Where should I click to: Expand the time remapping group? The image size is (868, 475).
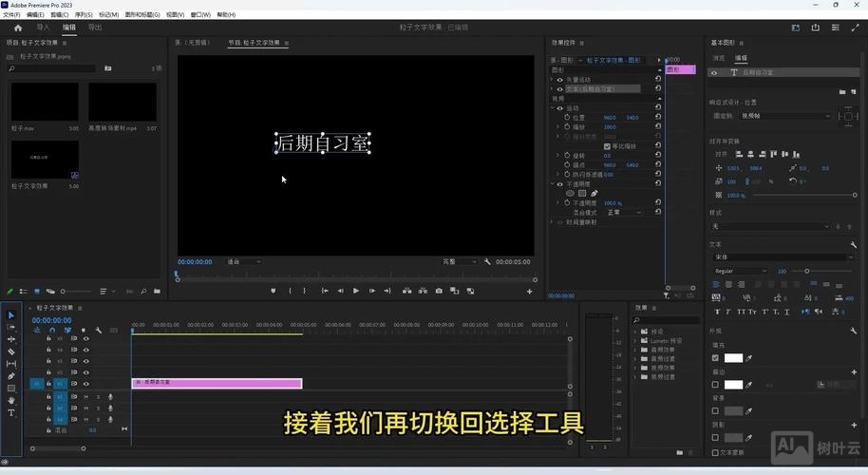click(x=552, y=222)
